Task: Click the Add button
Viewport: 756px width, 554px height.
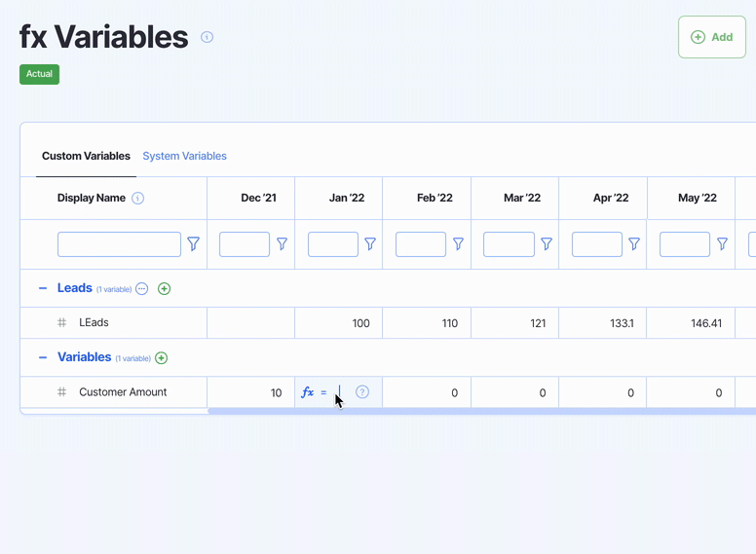Action: 711,37
